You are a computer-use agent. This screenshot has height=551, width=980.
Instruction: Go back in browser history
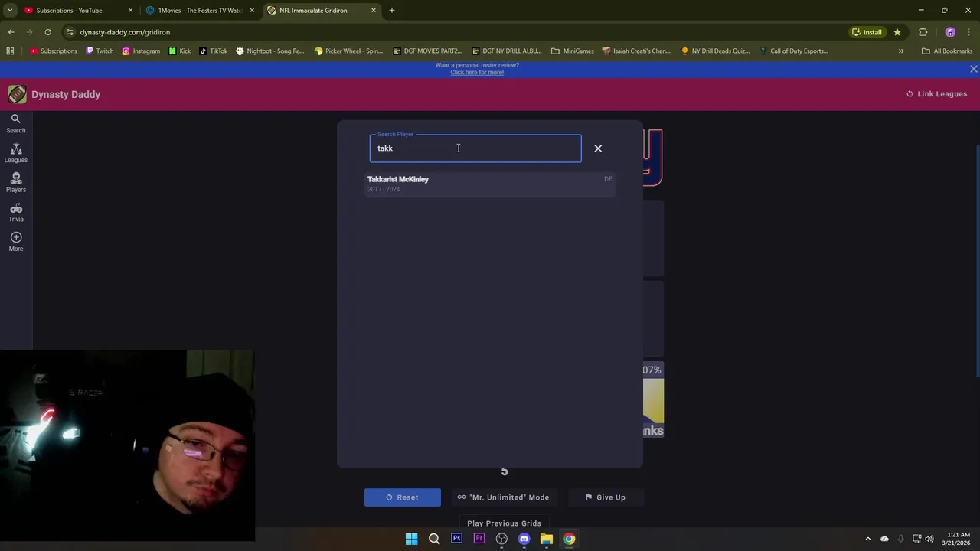(x=11, y=32)
